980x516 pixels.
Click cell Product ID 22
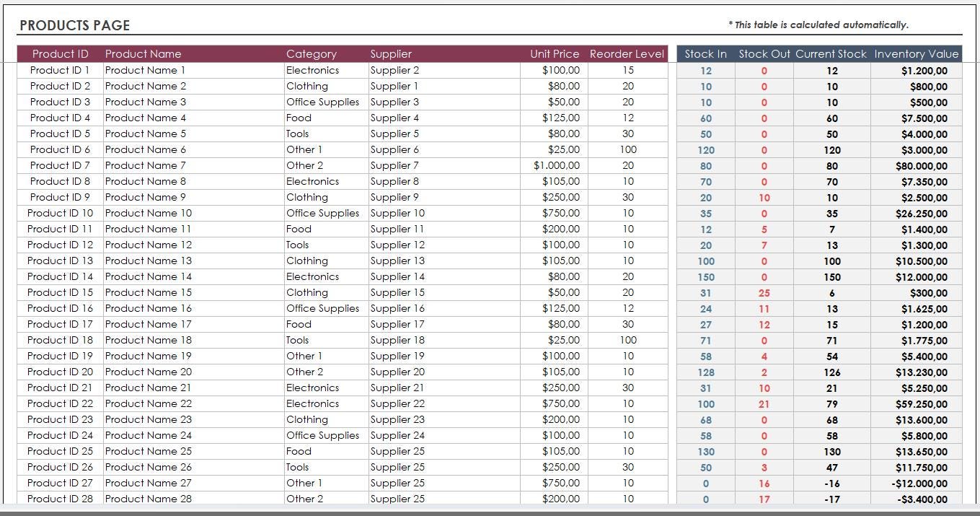click(60, 403)
